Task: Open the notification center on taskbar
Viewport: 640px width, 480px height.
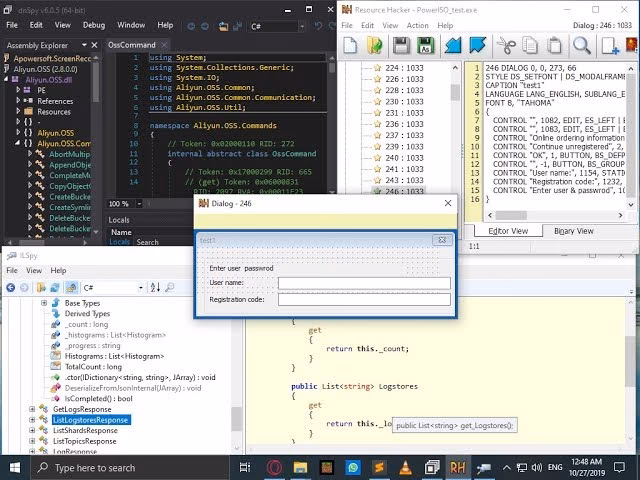Action: pos(620,468)
